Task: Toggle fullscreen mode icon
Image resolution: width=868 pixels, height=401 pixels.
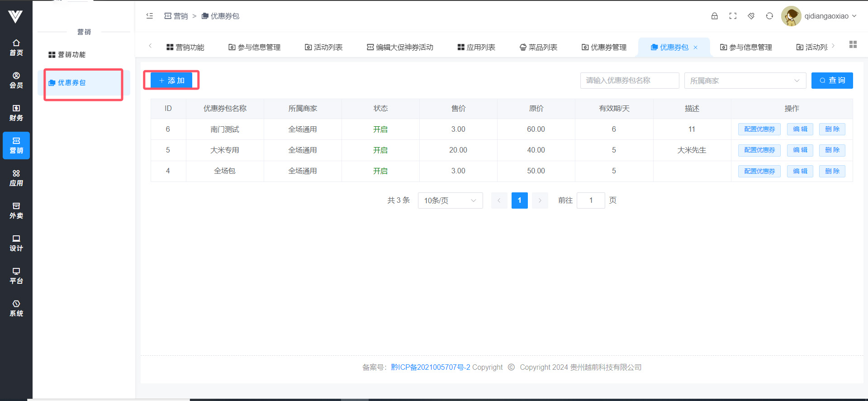Action: pos(733,16)
